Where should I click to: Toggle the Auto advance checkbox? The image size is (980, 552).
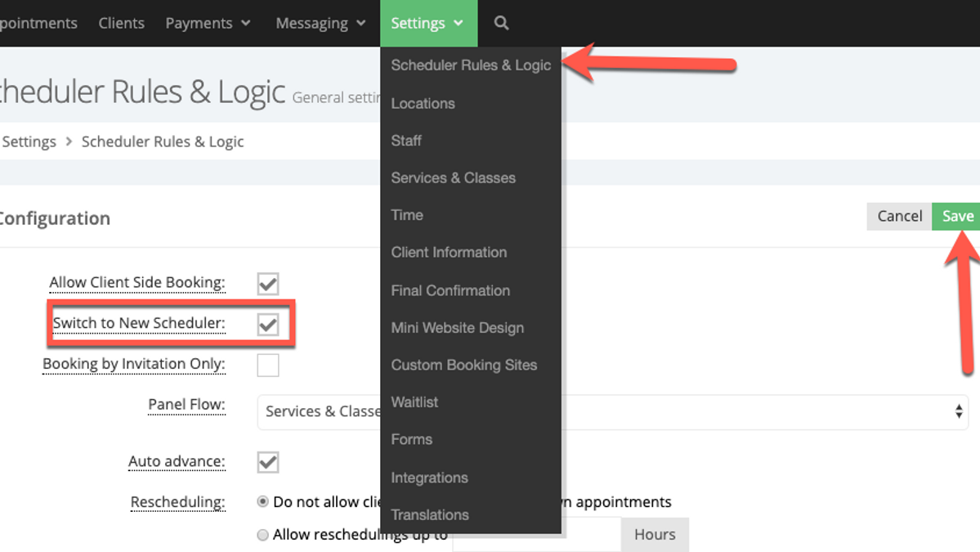point(267,463)
